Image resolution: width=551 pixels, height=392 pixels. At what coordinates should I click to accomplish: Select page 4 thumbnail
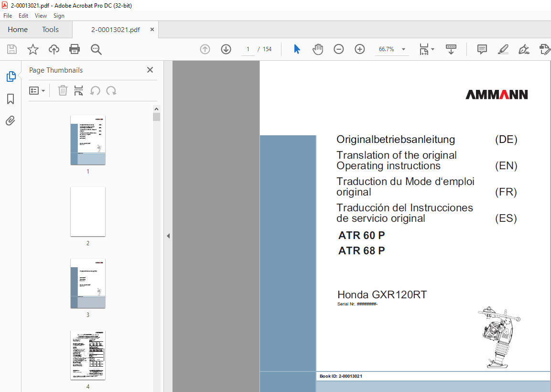(x=88, y=355)
